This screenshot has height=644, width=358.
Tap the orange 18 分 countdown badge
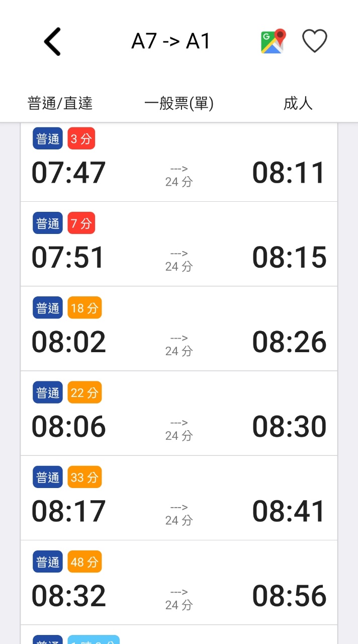84,308
